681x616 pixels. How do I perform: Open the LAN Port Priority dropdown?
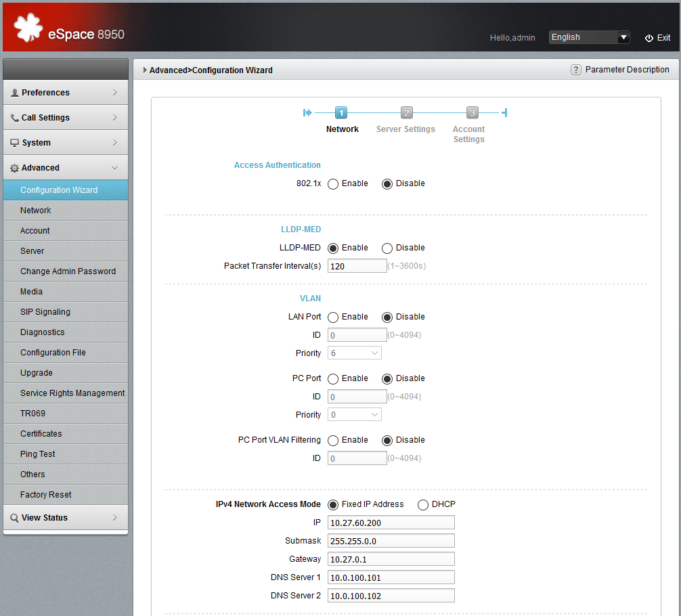(x=355, y=353)
